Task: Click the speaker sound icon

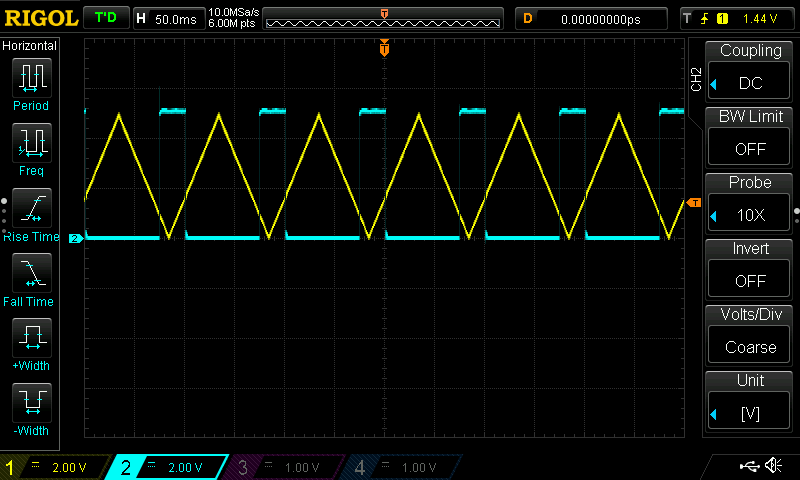Action: point(773,466)
